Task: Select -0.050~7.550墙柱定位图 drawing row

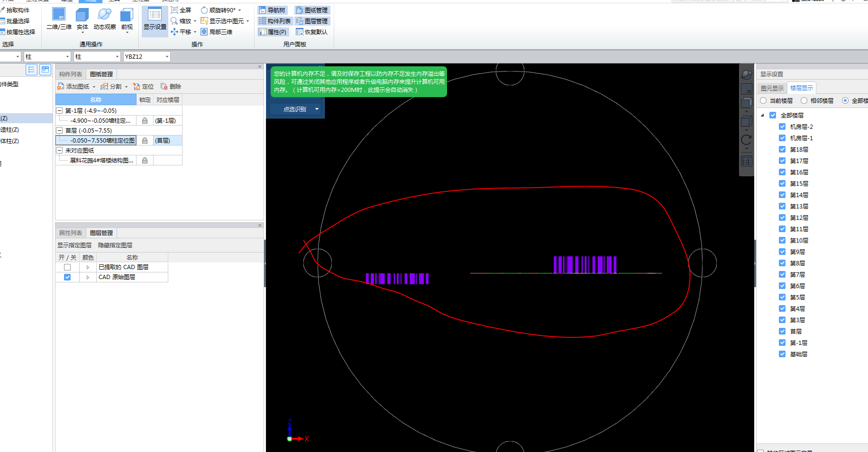Action: [x=102, y=141]
